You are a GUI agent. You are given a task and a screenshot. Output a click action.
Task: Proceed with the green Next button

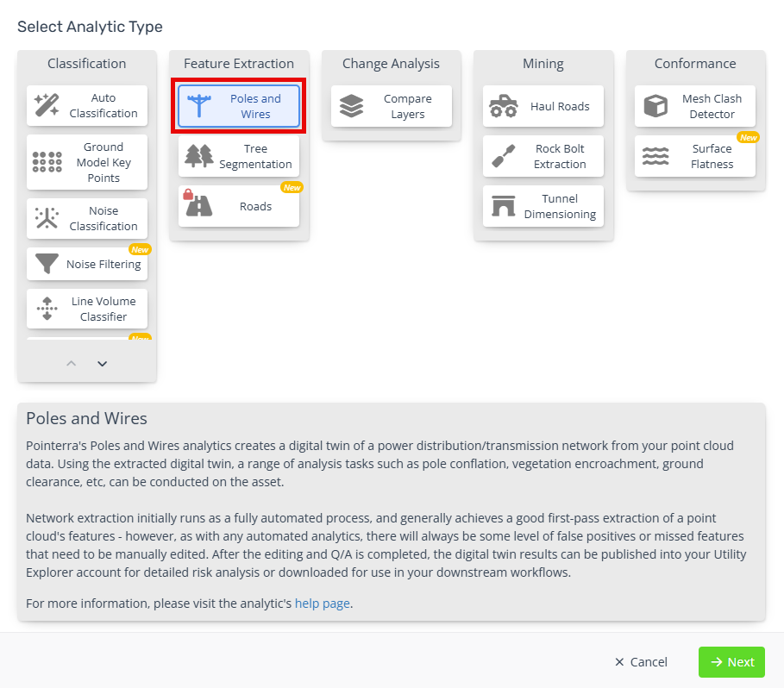(x=731, y=662)
